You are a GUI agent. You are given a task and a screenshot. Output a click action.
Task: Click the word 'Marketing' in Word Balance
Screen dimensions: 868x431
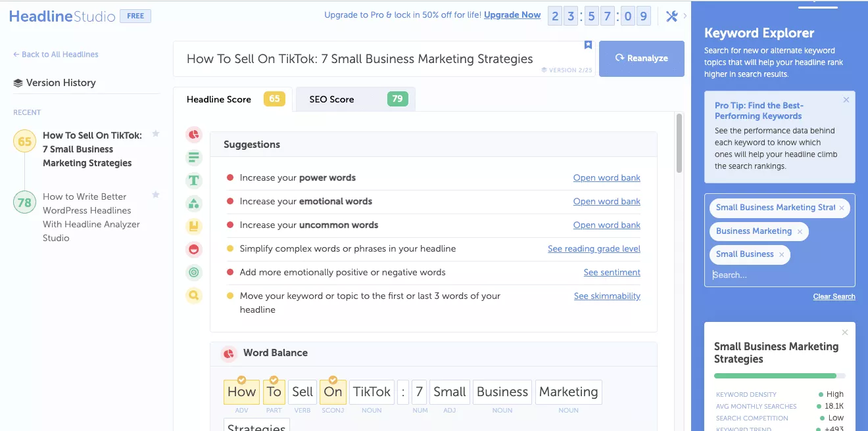pyautogui.click(x=569, y=392)
